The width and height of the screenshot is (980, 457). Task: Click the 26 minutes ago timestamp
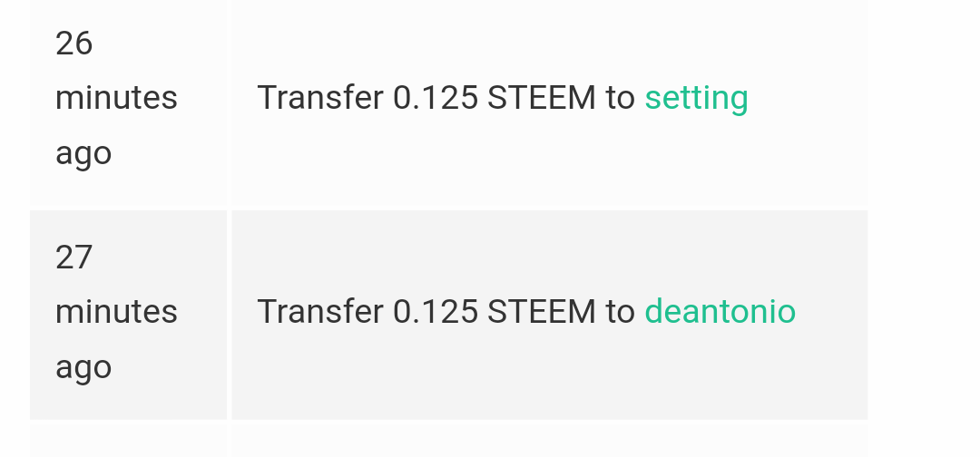pos(116,98)
